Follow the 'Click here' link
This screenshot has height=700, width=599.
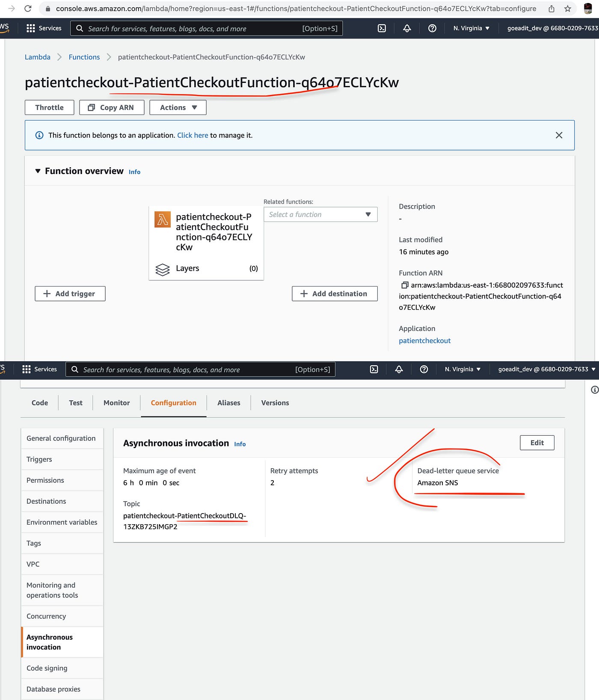(x=193, y=135)
